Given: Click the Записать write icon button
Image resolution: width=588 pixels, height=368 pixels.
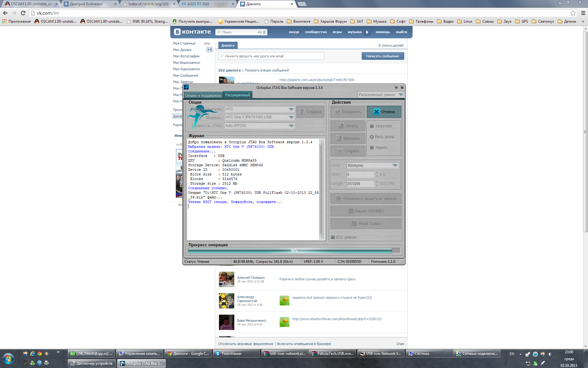Looking at the screenshot, I should coord(338,138).
